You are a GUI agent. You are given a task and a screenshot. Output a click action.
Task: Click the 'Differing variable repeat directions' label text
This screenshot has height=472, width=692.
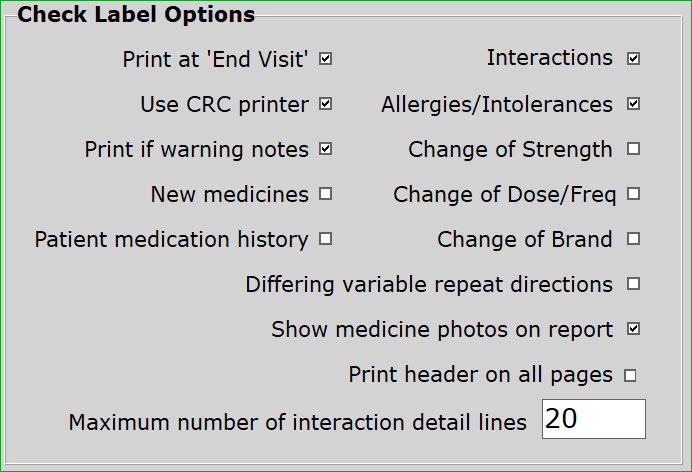[x=429, y=284]
